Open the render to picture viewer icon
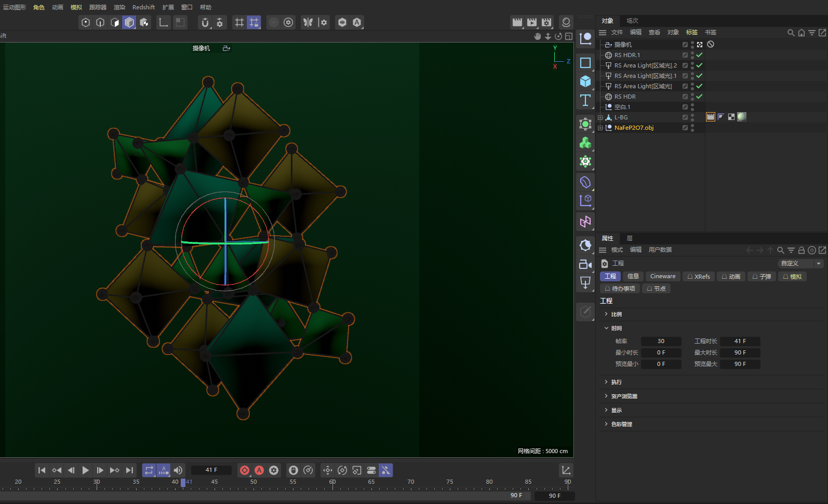This screenshot has width=828, height=504. pos(532,22)
